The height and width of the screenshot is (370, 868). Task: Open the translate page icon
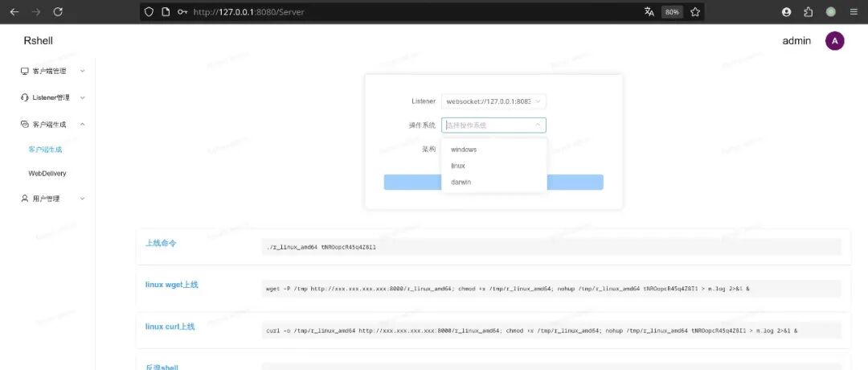649,11
